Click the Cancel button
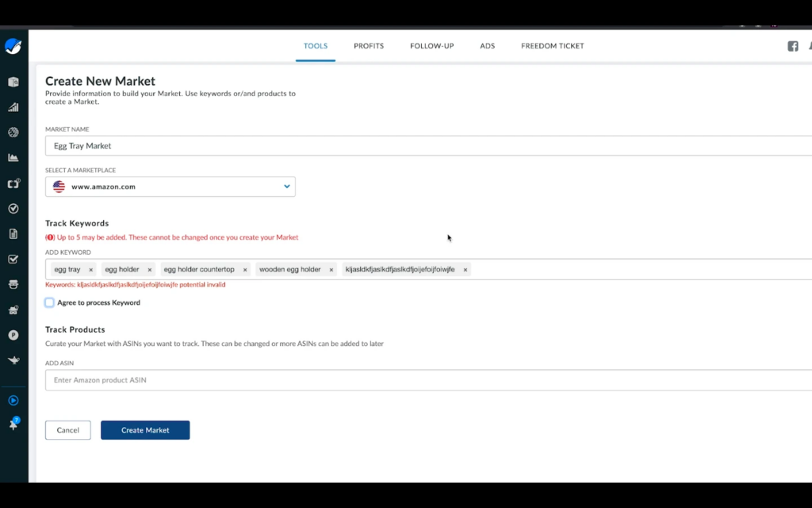Viewport: 812px width, 508px height. [x=67, y=429]
